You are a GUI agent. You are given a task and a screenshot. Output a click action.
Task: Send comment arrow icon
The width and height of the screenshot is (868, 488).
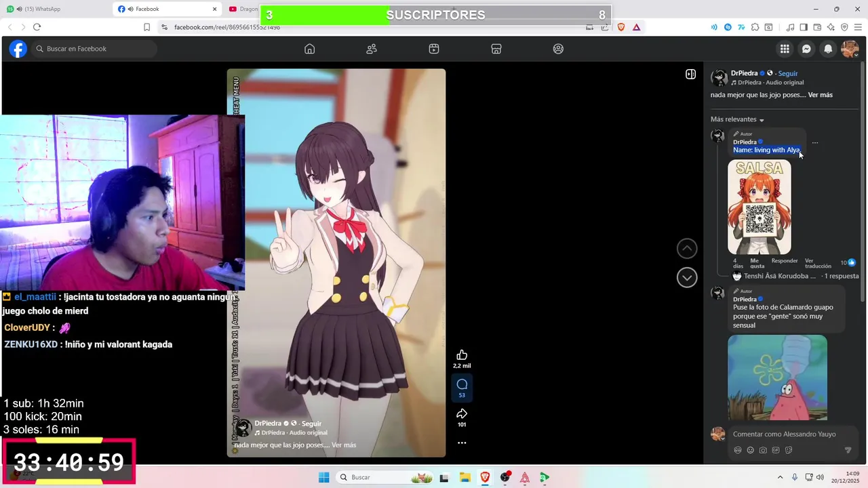click(848, 450)
